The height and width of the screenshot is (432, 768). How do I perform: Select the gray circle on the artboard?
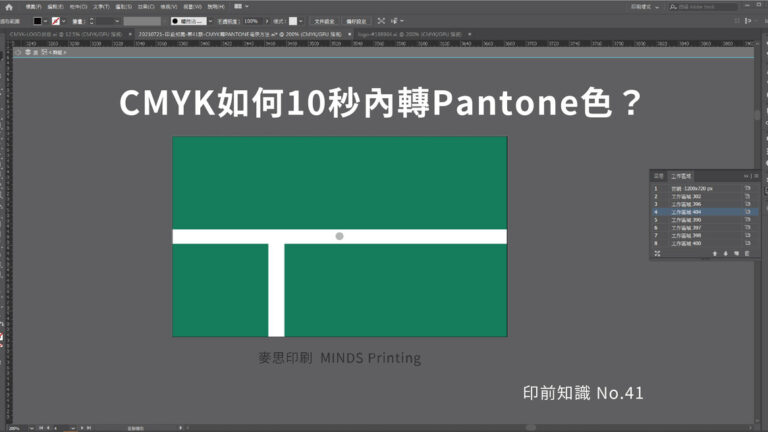point(340,236)
